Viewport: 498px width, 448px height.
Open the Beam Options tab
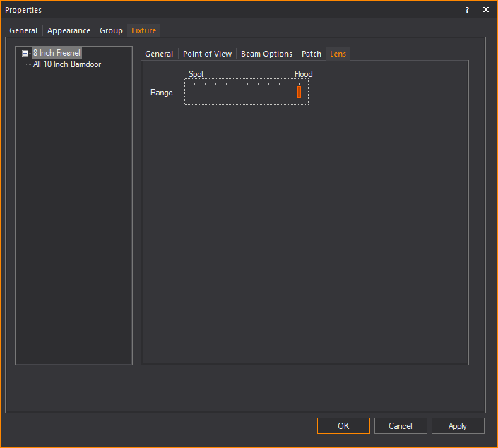[x=266, y=54]
